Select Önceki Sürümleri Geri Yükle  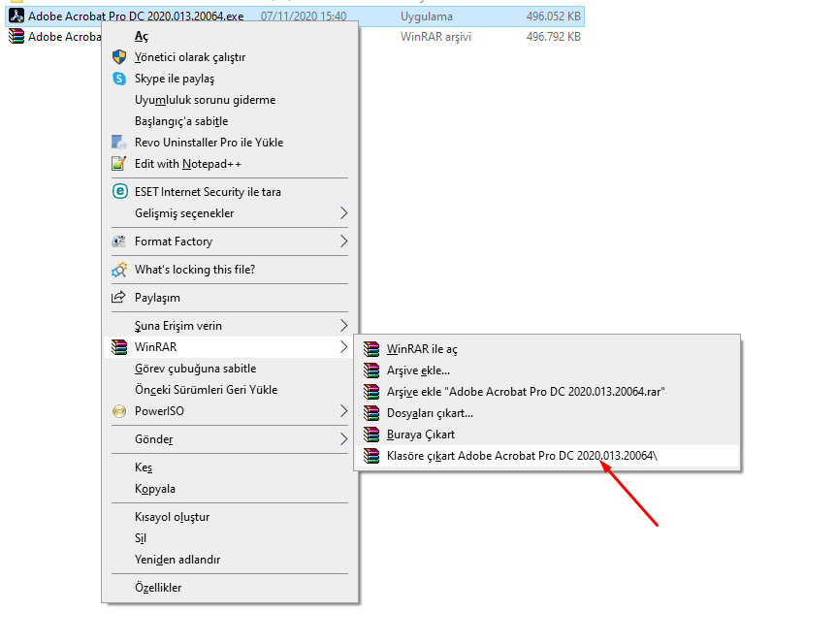click(x=230, y=390)
